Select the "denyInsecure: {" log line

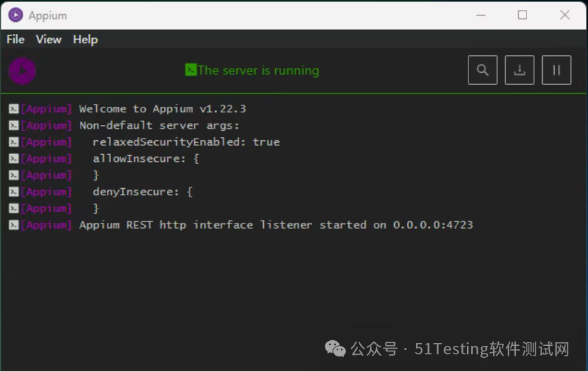click(142, 192)
